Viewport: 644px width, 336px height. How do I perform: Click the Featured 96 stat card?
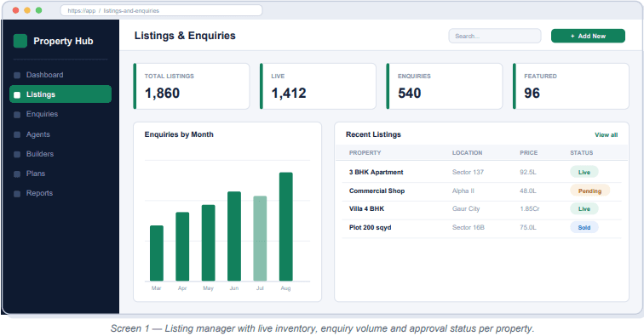pyautogui.click(x=571, y=86)
